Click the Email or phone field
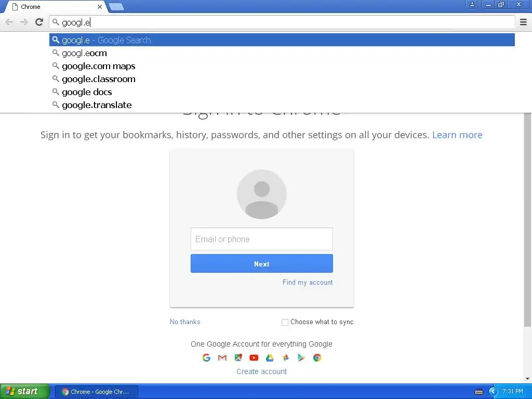Screen dimensions: 532x399 pos(262,239)
